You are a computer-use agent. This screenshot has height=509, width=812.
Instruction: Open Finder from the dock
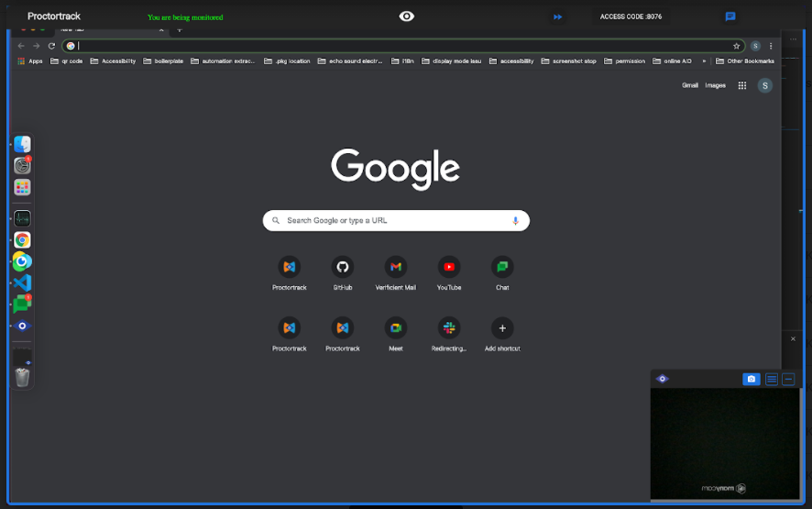22,145
